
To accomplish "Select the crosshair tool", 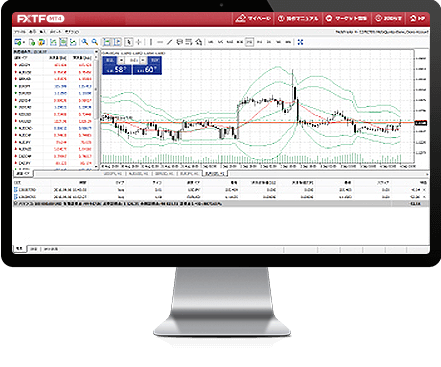I will (139, 42).
